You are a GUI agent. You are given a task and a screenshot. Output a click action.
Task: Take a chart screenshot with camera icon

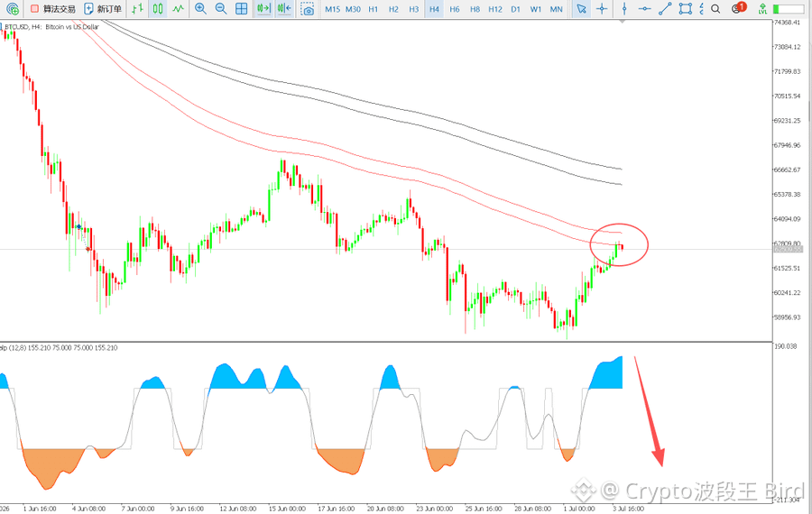click(x=308, y=9)
